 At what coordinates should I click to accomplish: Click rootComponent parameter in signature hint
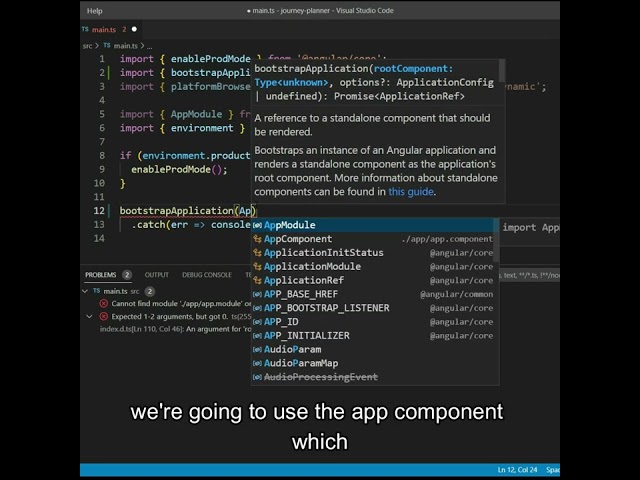[411, 69]
